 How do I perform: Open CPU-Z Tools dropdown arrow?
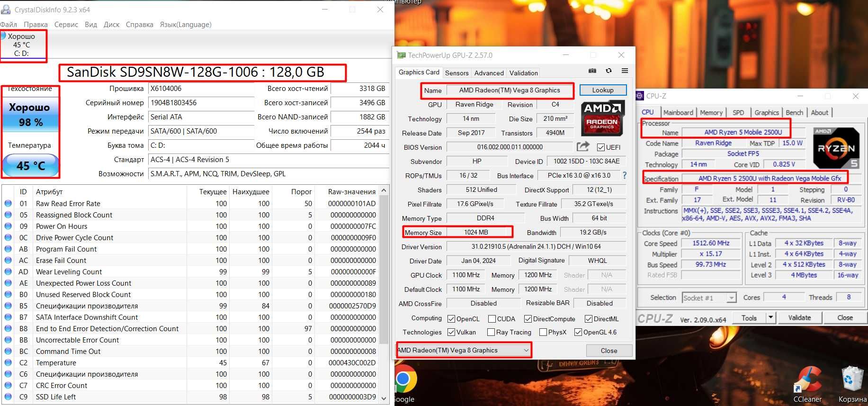(x=771, y=317)
